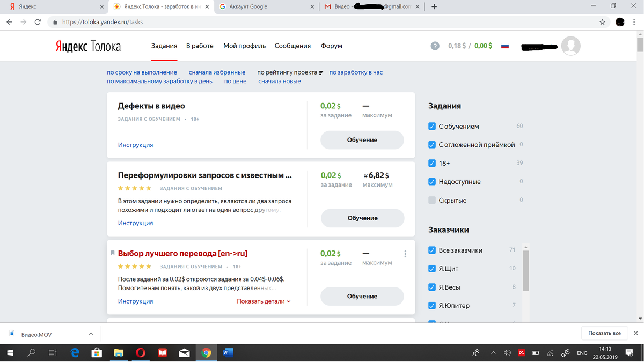Screen dimensions: 644x362
Task: Start Обучение for Дефекты в видео
Action: [x=362, y=140]
